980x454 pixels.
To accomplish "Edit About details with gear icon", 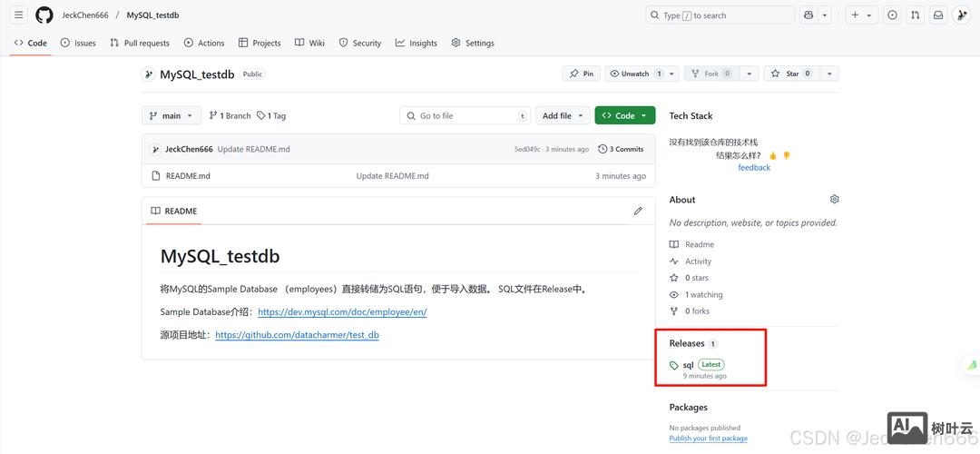I will pos(834,200).
